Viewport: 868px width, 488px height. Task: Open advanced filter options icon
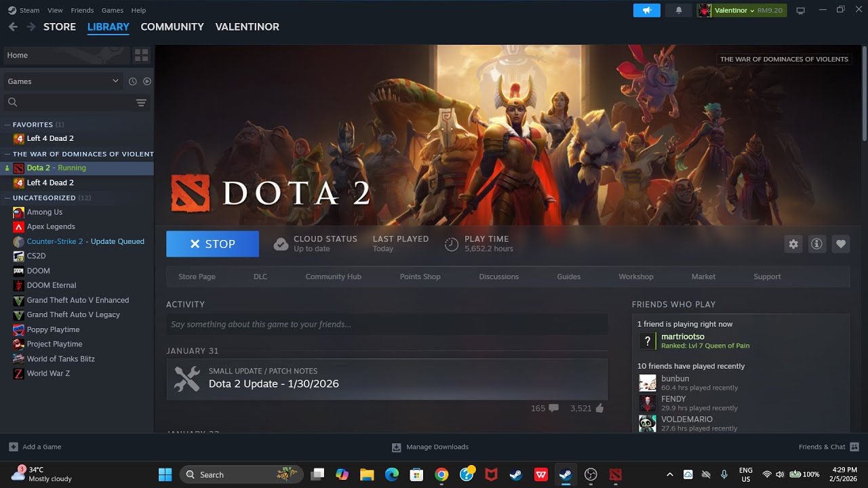[141, 102]
